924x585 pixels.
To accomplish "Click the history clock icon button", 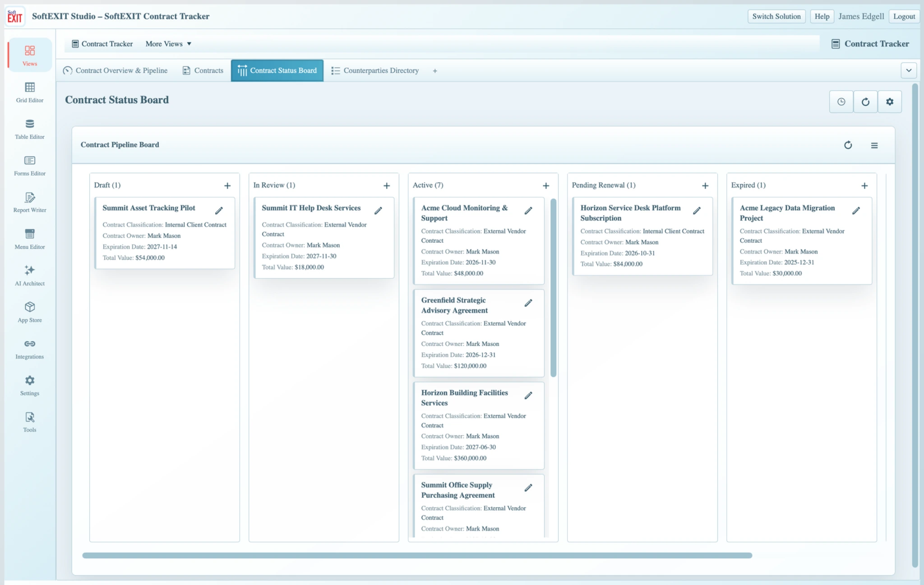I will point(841,101).
